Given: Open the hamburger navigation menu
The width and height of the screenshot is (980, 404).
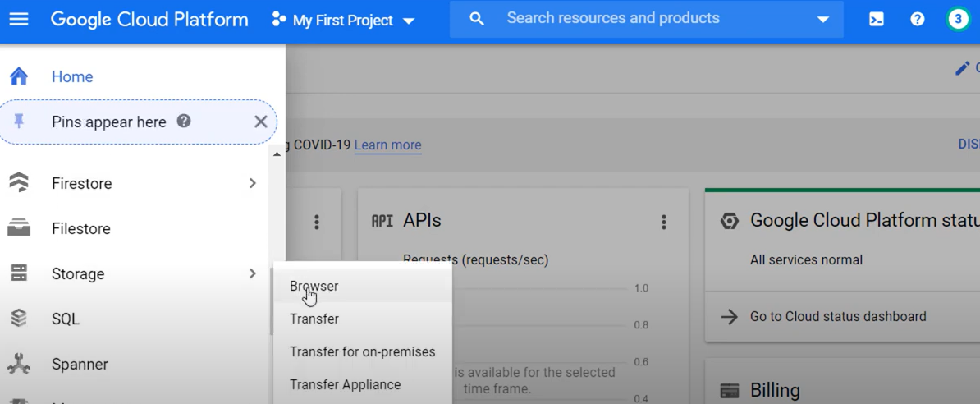Looking at the screenshot, I should tap(19, 20).
